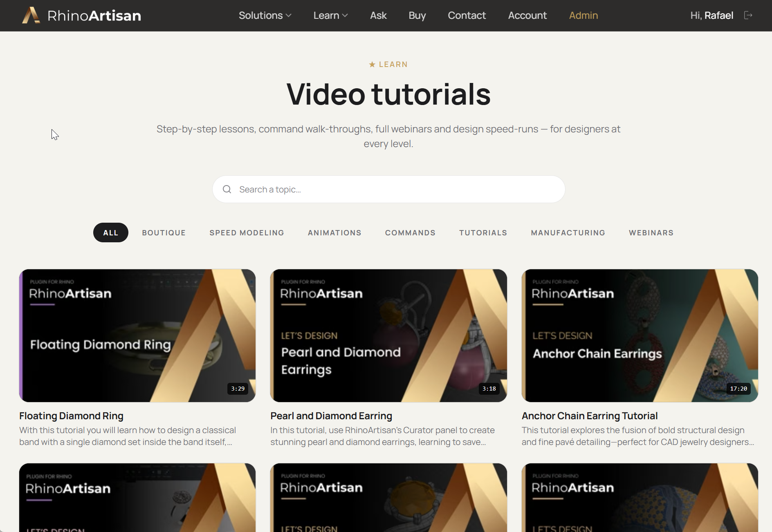Click description starting 'This tutorial explores the fusion'
This screenshot has width=772, height=532.
638,436
